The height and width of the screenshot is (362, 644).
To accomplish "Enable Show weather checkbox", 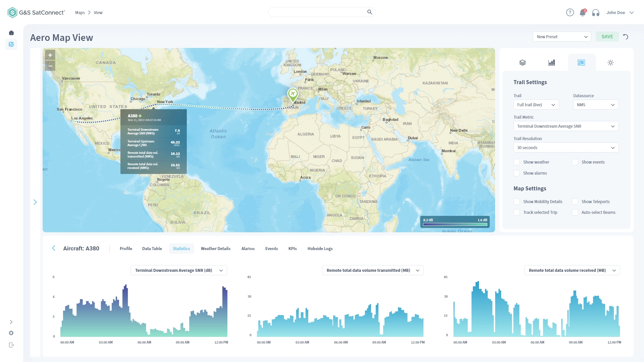I will tap(517, 162).
